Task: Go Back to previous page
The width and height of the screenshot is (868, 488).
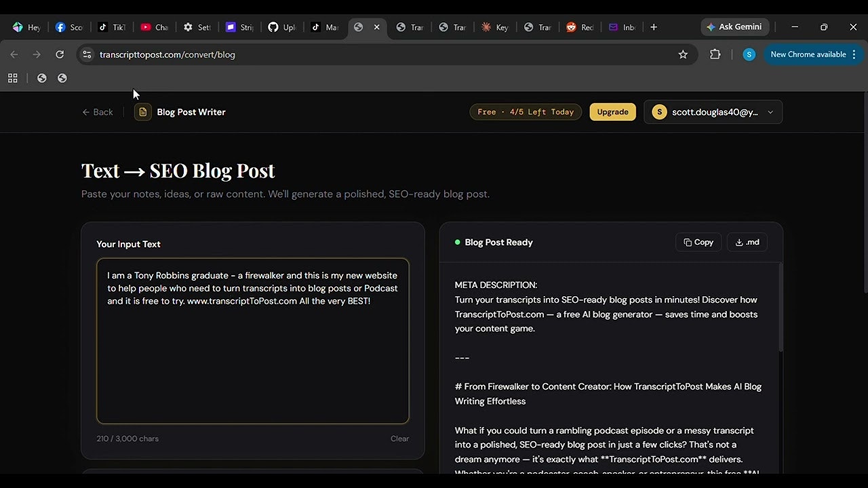Action: [98, 112]
